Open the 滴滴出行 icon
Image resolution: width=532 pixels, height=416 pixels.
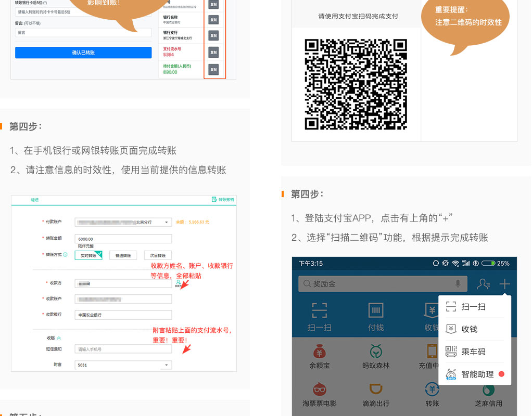click(x=376, y=389)
